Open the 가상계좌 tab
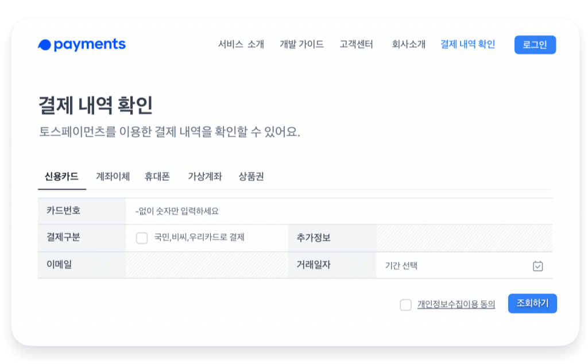588x364 pixels. pyautogui.click(x=205, y=177)
